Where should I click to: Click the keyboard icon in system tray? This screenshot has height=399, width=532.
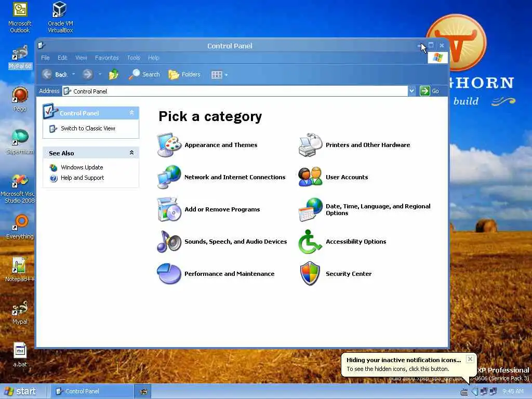point(464,392)
